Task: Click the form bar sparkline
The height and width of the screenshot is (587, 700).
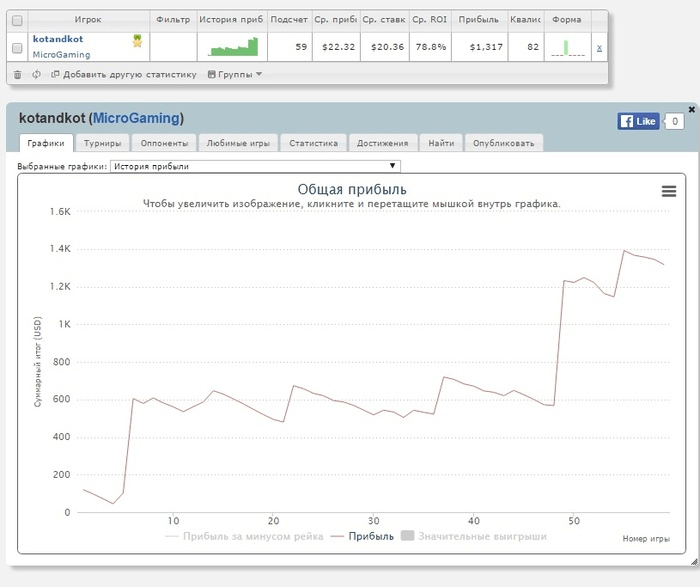Action: coord(567,47)
